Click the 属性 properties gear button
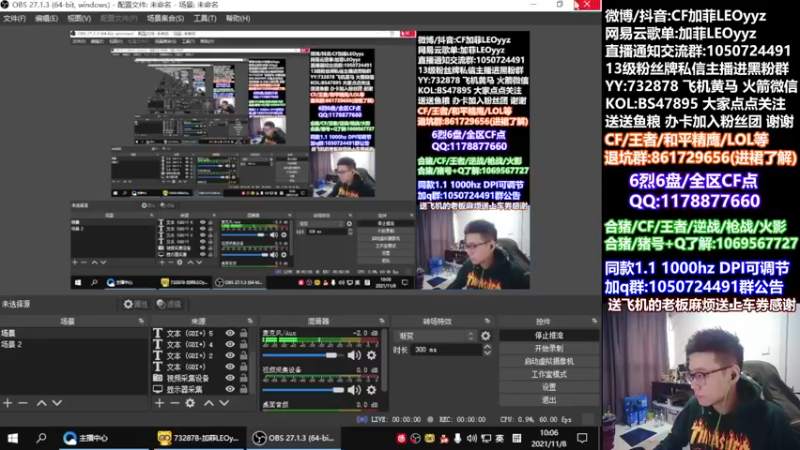The width and height of the screenshot is (800, 450). tap(135, 304)
